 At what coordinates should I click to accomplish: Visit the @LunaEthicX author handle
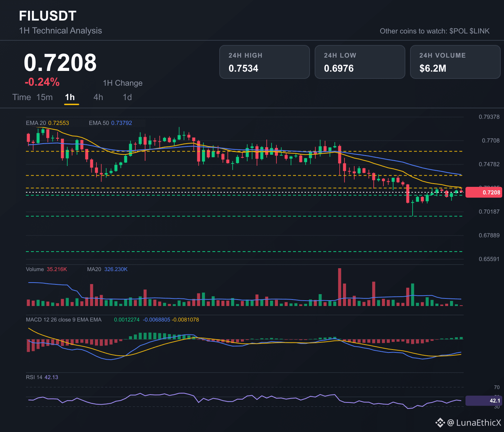(474, 423)
